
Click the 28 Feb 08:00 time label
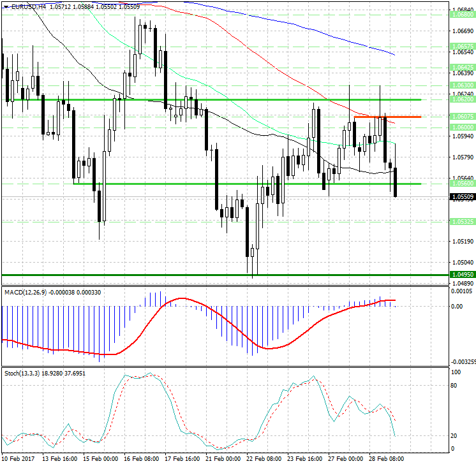tap(387, 459)
